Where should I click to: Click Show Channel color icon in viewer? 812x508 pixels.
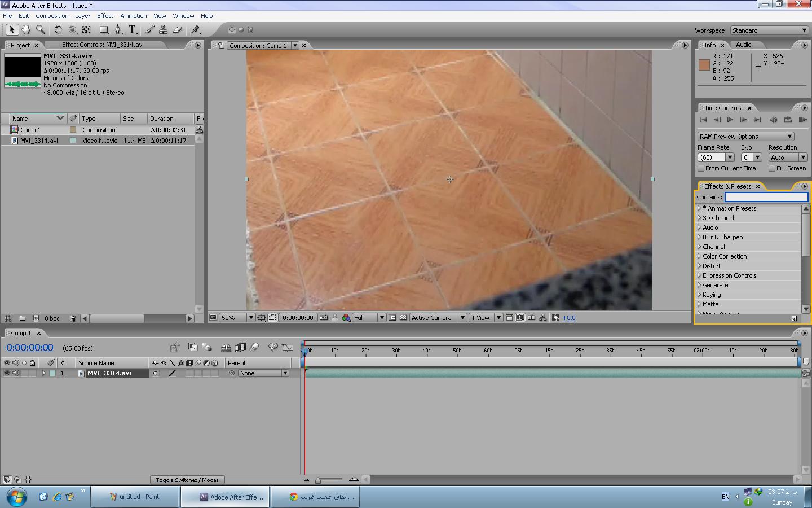346,318
